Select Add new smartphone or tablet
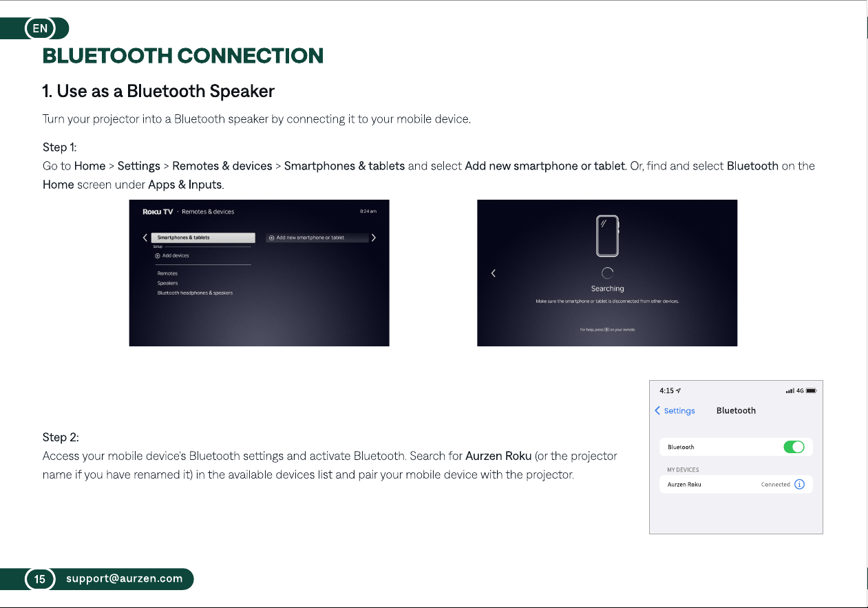868x608 pixels. click(317, 238)
